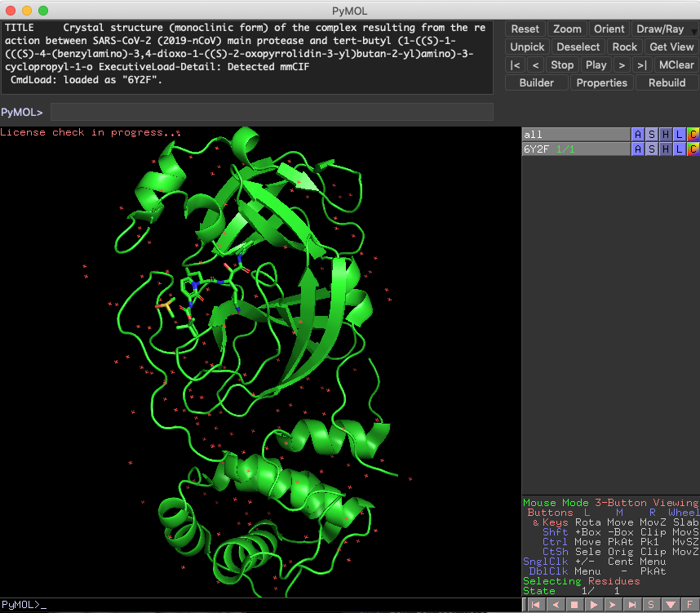This screenshot has height=613, width=700.
Task: Toggle the Rock button
Action: (625, 47)
